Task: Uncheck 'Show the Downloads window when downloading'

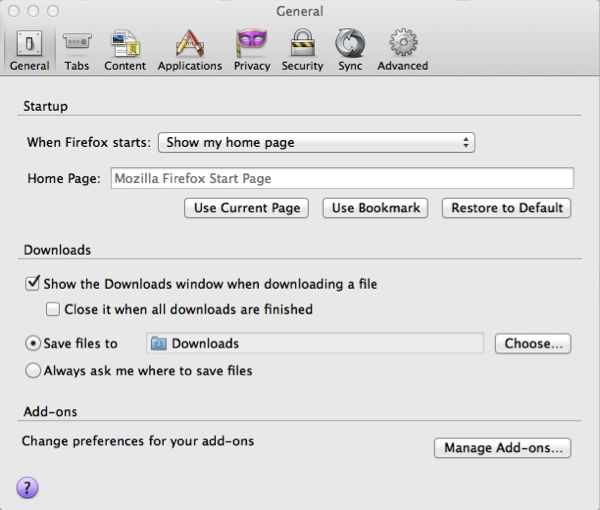Action: tap(32, 284)
